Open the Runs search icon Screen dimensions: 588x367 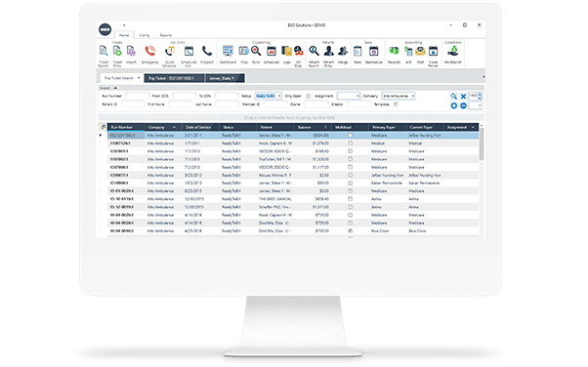click(256, 55)
